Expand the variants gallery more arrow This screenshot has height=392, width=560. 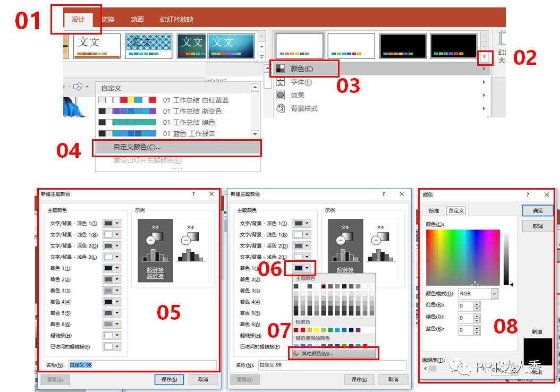[x=484, y=57]
